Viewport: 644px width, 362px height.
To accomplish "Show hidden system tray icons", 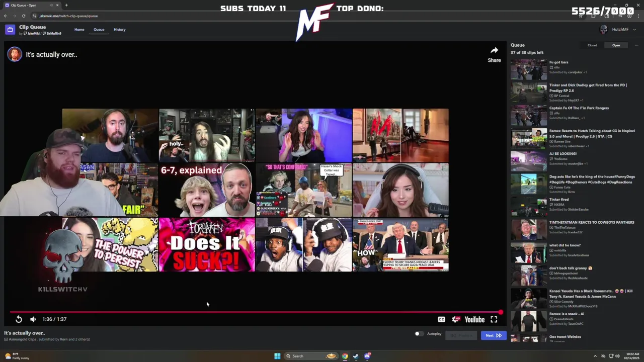I will pyautogui.click(x=595, y=356).
